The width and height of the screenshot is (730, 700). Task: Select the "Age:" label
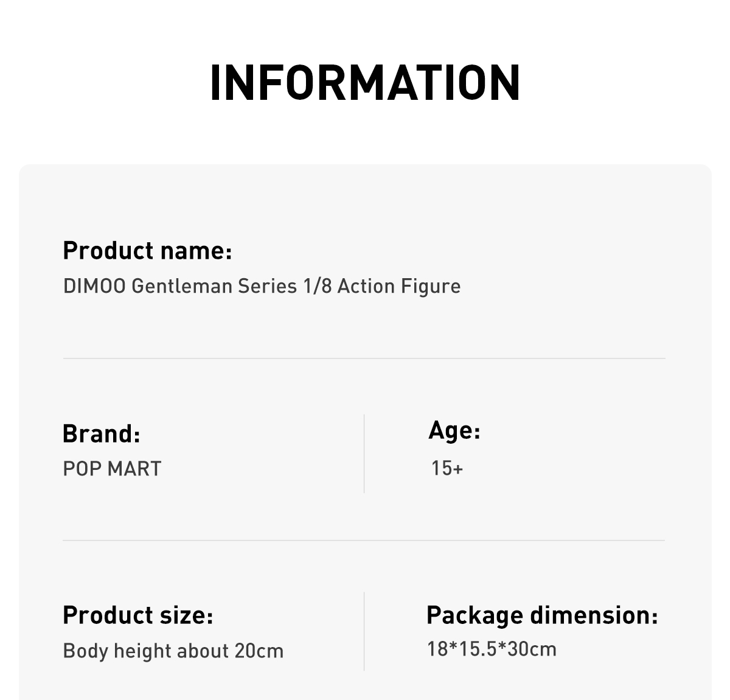pyautogui.click(x=454, y=430)
